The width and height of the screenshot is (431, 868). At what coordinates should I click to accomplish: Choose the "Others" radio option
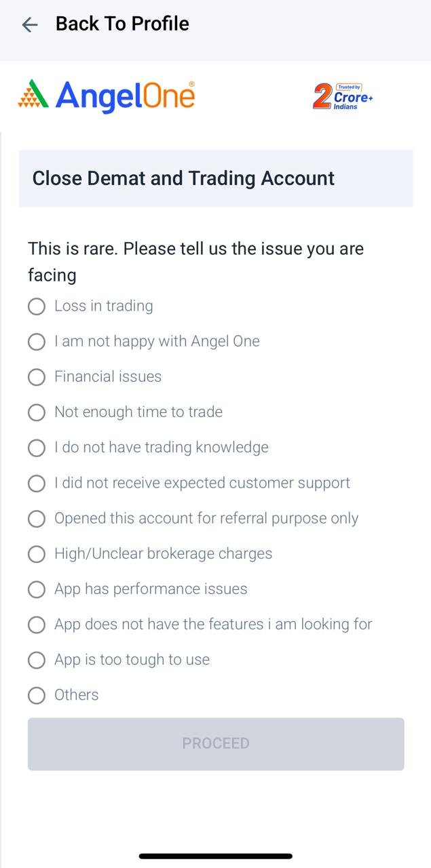click(x=37, y=695)
